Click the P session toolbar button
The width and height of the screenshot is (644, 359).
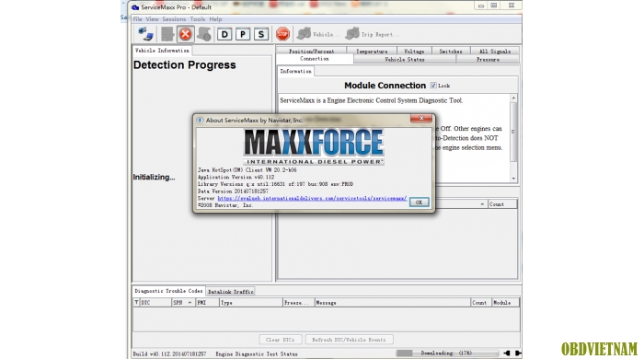(x=243, y=34)
